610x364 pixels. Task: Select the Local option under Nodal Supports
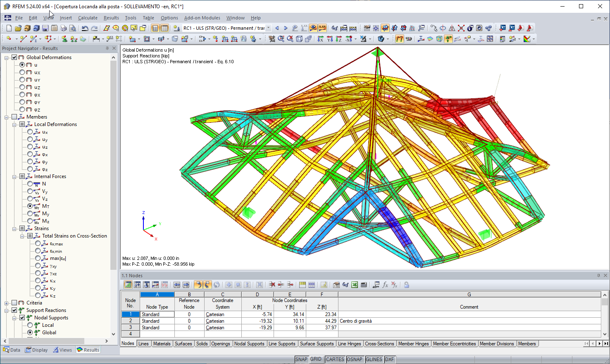29,325
